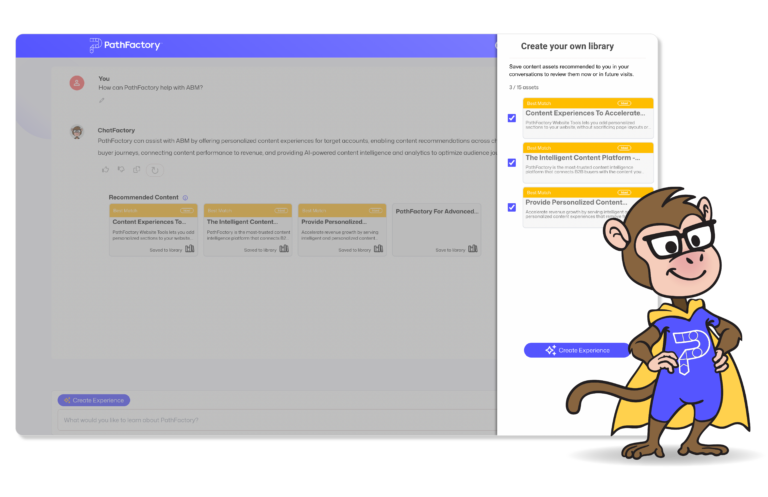Open Content Experiences To Accelerate library item
The width and height of the screenshot is (768, 497).
(588, 118)
